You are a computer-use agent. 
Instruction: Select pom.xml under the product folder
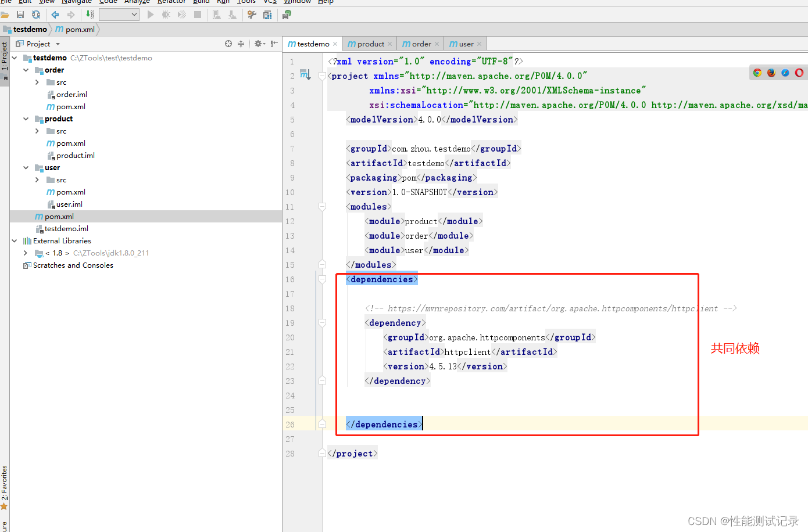(66, 143)
